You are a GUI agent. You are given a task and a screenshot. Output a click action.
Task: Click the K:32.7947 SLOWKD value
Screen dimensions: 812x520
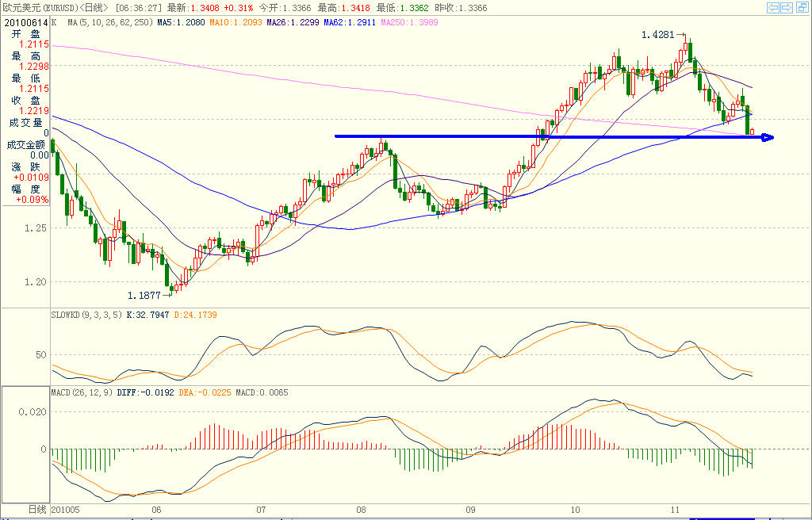(147, 315)
